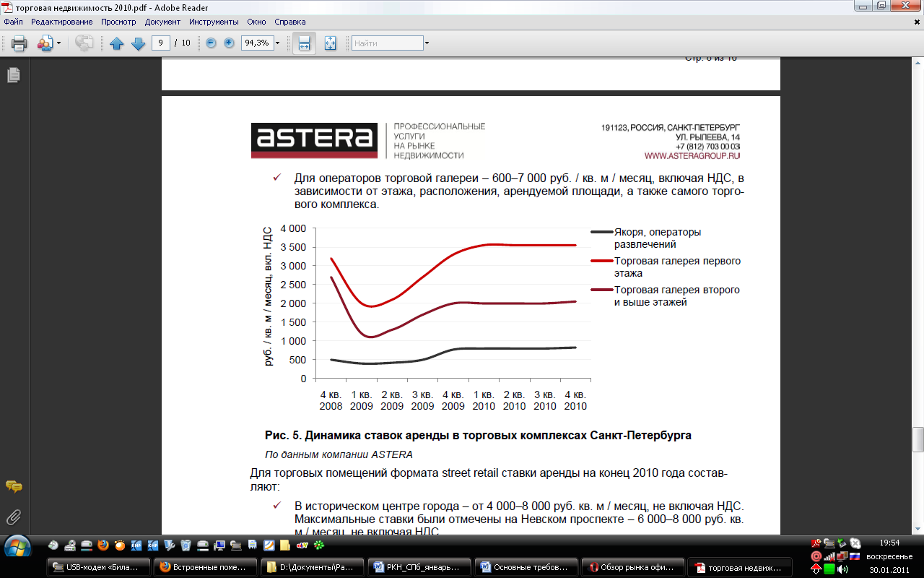Open the Инструменты menu

click(x=214, y=22)
